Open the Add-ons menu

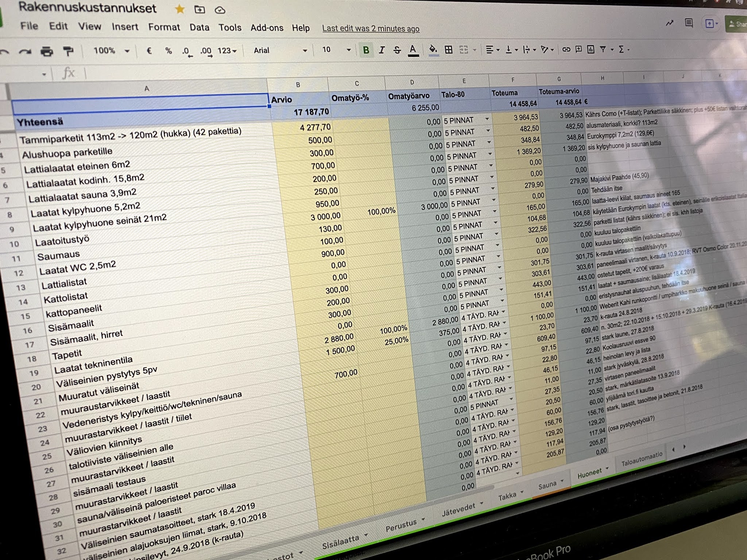pos(267,28)
